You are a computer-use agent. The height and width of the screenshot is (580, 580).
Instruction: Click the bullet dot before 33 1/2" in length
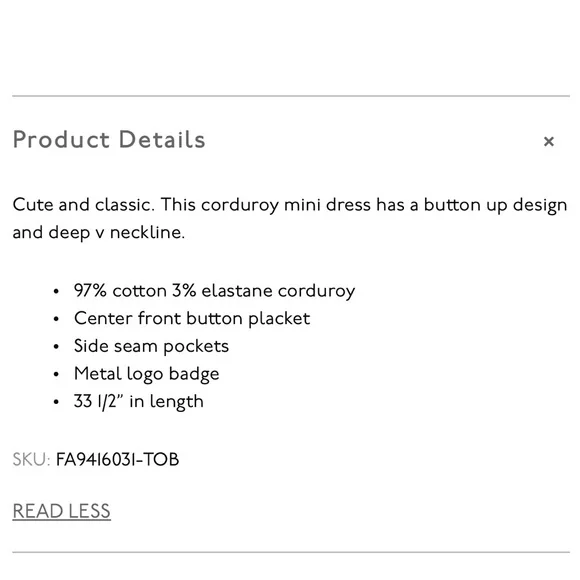tap(56, 402)
